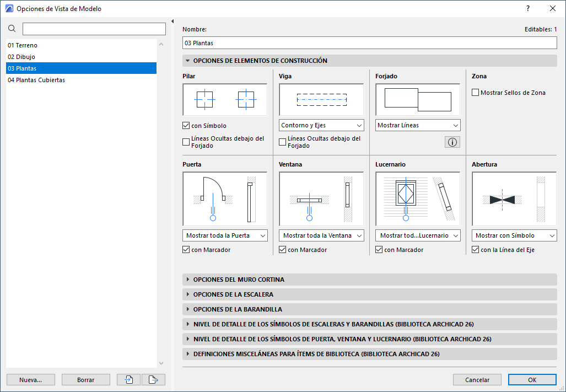The image size is (566, 392).
Task: Uncheck con Símbolo under Pilar
Action: 186,125
